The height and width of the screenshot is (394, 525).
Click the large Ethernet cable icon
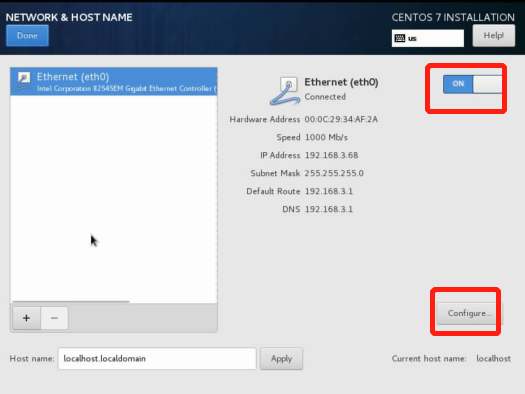pos(285,91)
